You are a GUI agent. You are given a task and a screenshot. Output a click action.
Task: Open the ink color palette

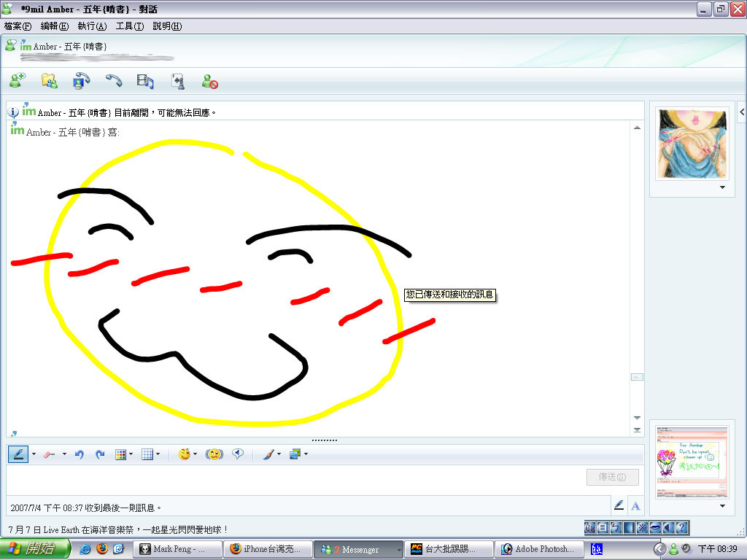point(121,454)
